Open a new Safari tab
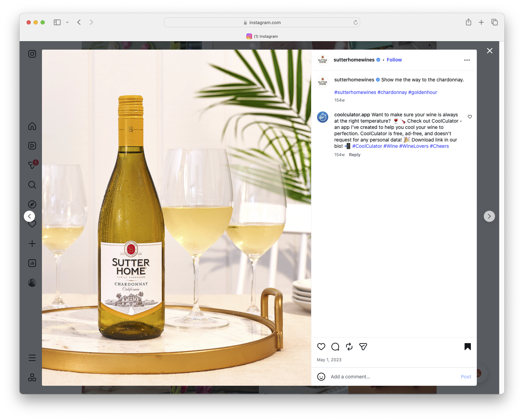524x420 pixels. coord(481,22)
